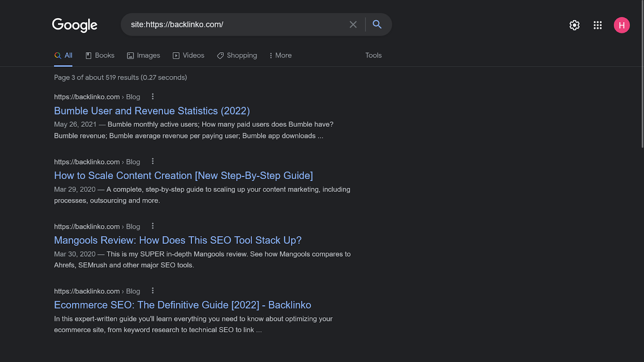Open the account avatar labeled H
The image size is (644, 362).
[622, 25]
